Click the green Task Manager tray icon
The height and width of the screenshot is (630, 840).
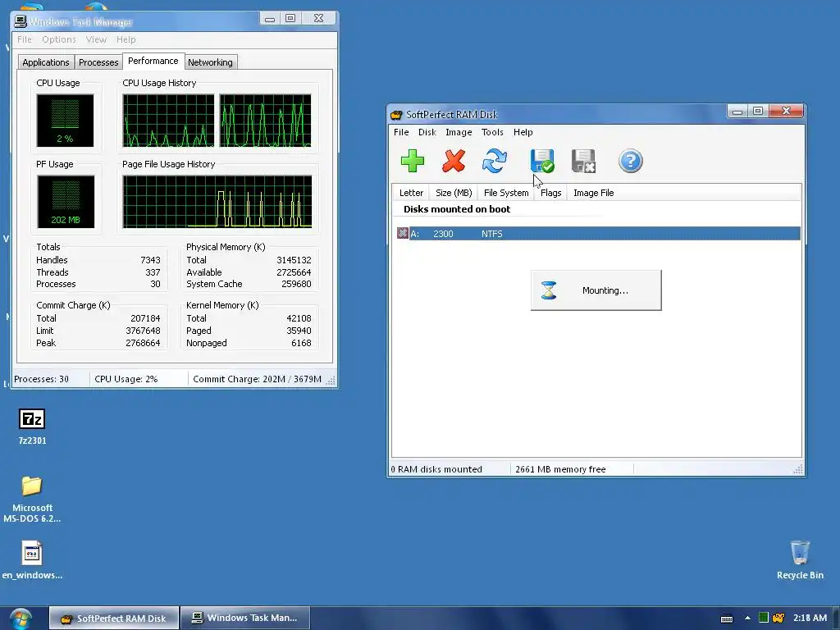(764, 618)
